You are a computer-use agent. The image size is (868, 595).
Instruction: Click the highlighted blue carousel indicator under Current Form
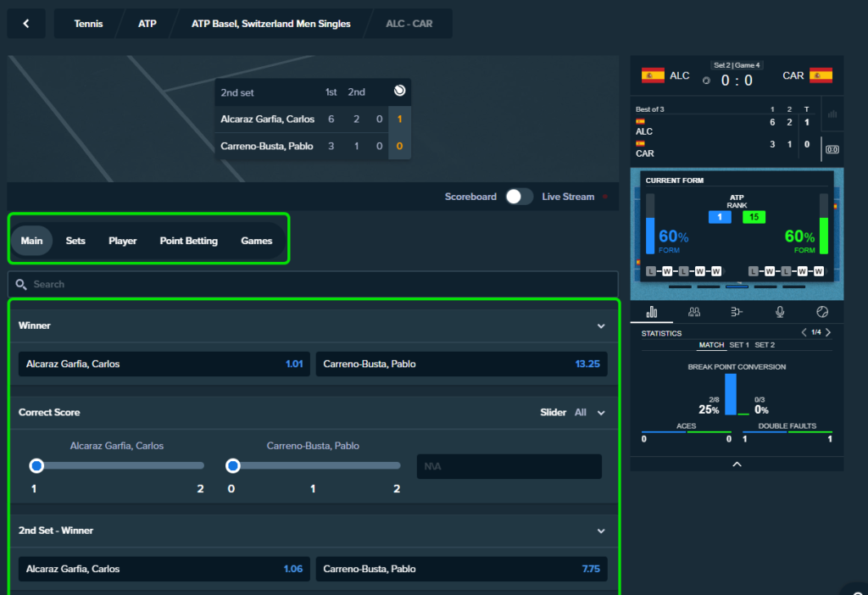[737, 286]
